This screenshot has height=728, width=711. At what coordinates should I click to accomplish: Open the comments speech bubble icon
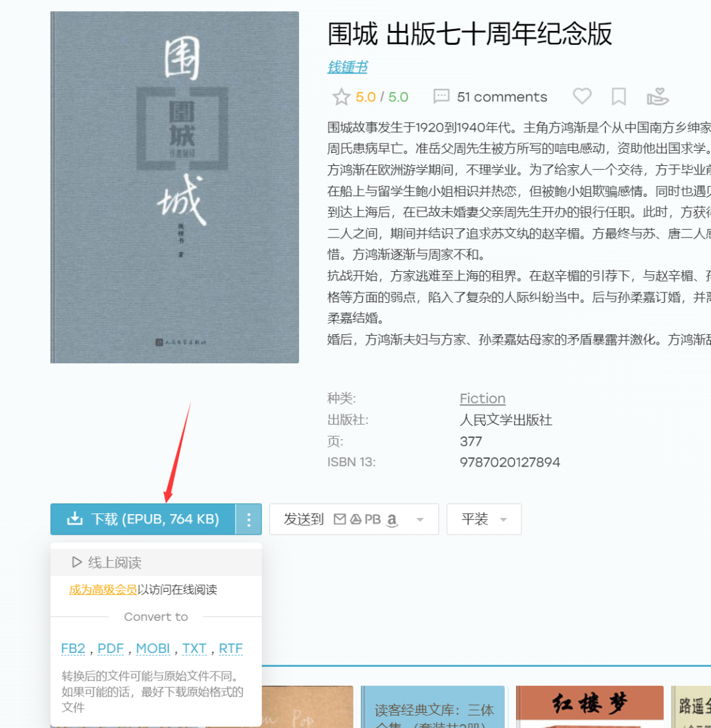(440, 96)
